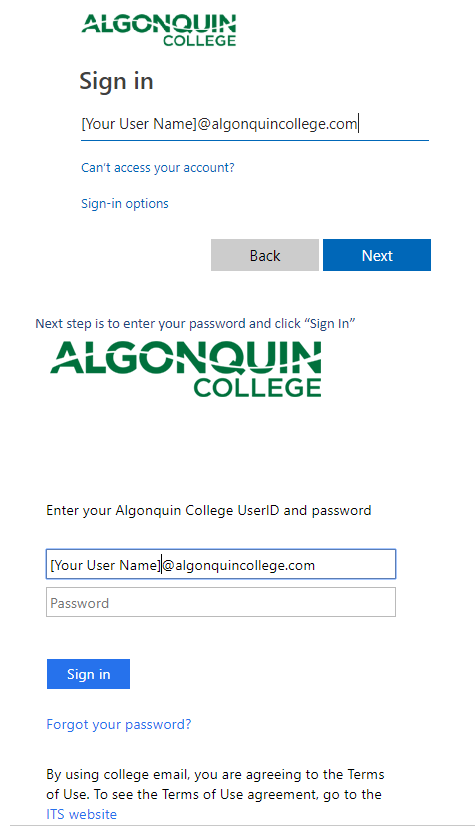Click the blue "Sign in" button
This screenshot has width=475, height=829.
(x=88, y=674)
